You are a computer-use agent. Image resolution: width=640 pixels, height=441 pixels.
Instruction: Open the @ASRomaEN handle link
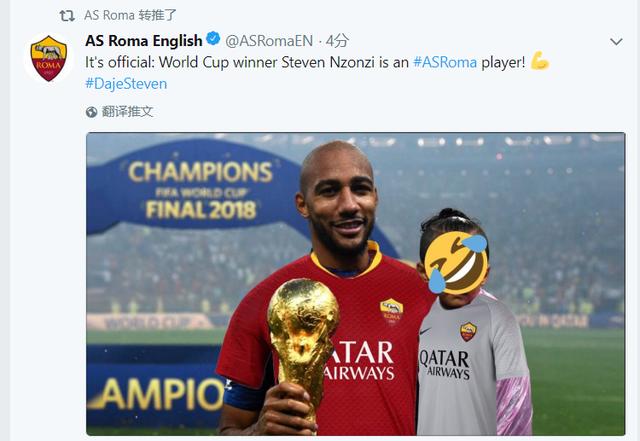click(x=269, y=40)
